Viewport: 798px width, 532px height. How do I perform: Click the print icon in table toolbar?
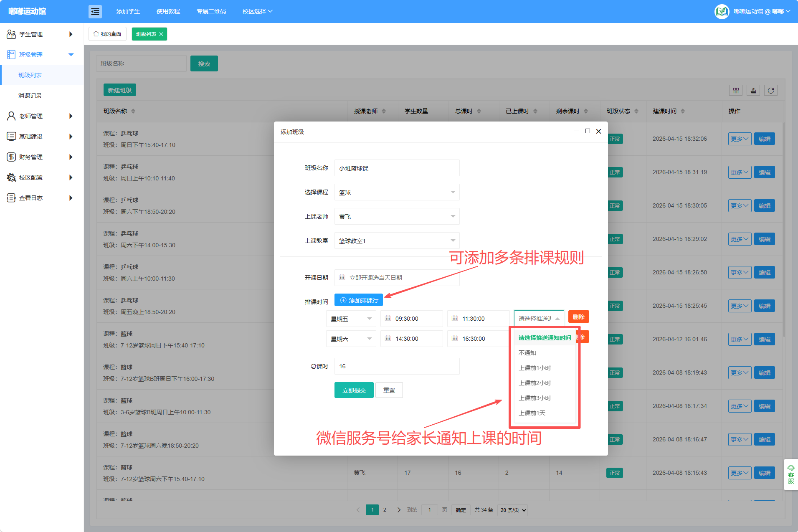click(x=753, y=91)
